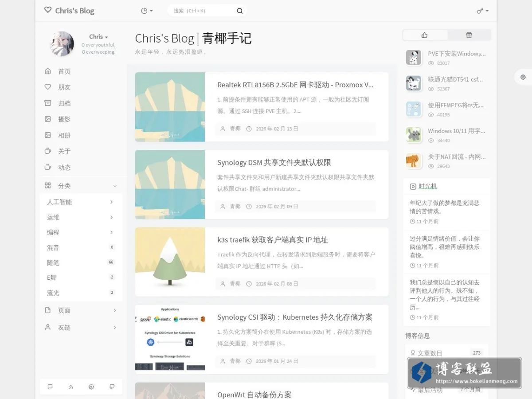Click the 时光机 quote 年纪大了做的梦
The width and height of the screenshot is (532, 399).
[444, 207]
